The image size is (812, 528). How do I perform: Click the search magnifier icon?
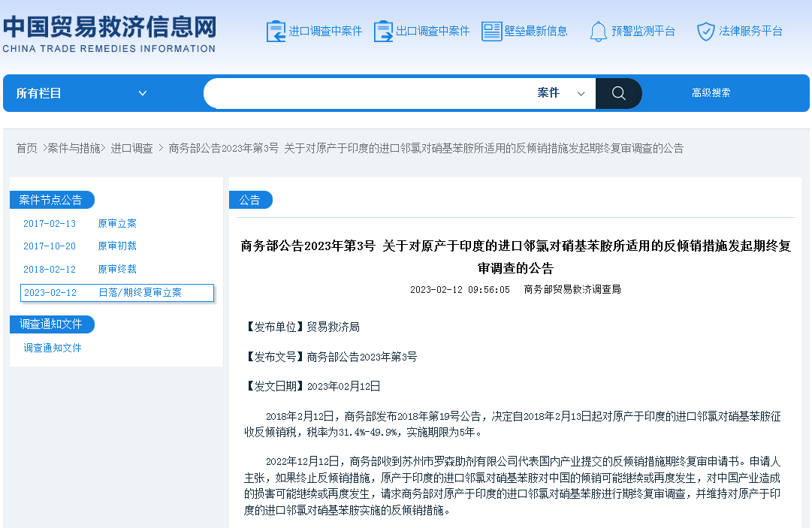[x=618, y=92]
